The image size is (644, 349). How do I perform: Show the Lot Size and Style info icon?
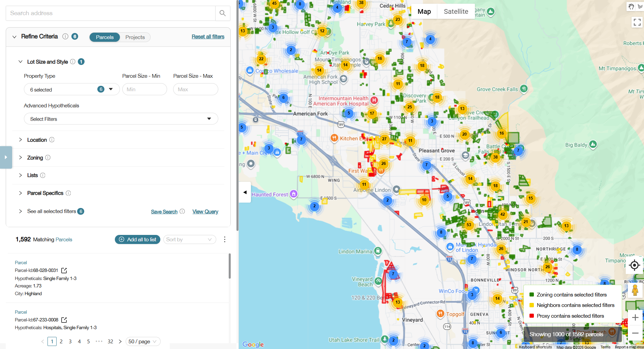click(x=73, y=62)
